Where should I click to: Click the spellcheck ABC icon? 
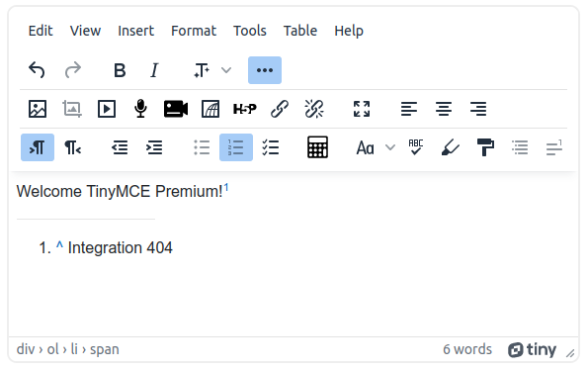(x=415, y=147)
